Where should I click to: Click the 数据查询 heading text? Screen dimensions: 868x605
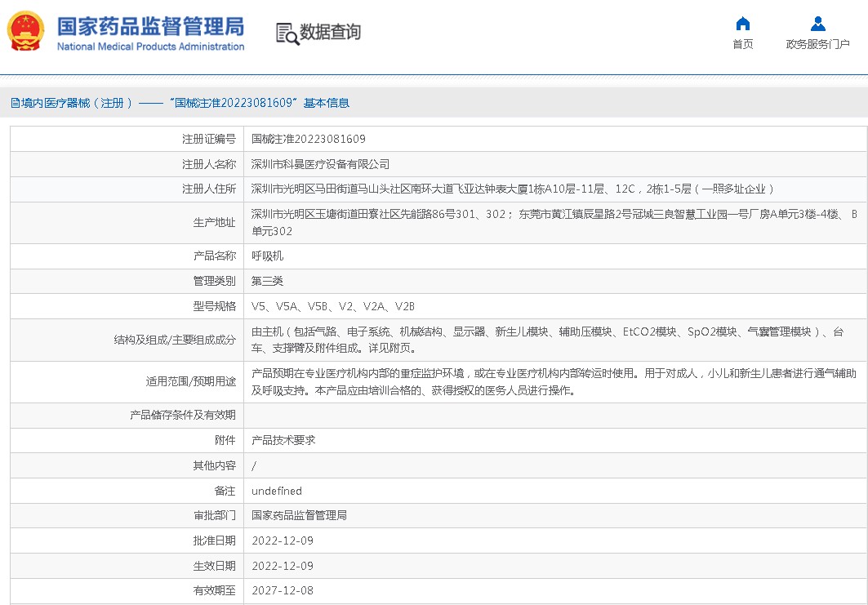[x=330, y=32]
